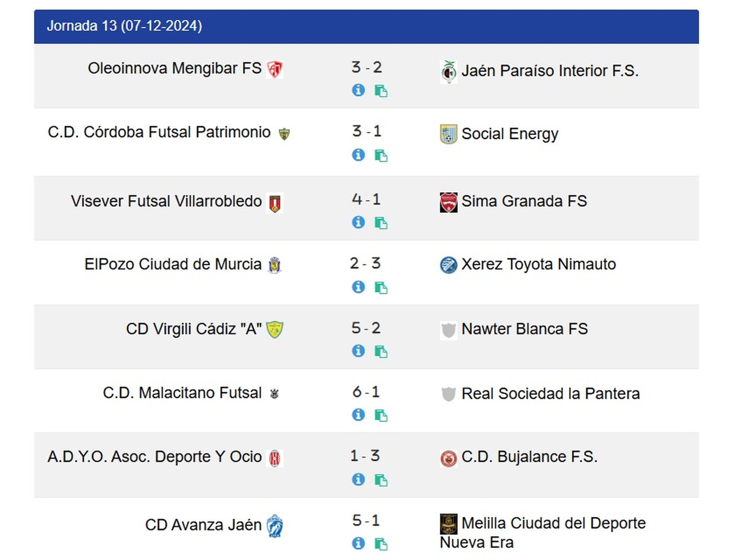The image size is (734, 560).
Task: Click the Jaén Paraíso Interior crest icon
Action: click(449, 71)
